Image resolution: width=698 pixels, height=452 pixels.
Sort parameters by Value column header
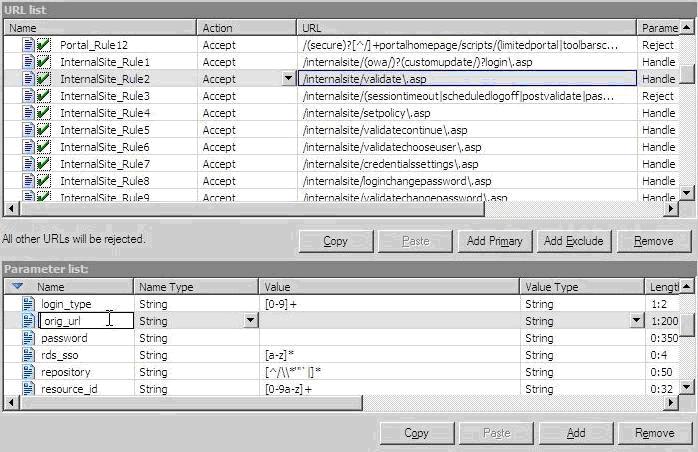point(389,287)
